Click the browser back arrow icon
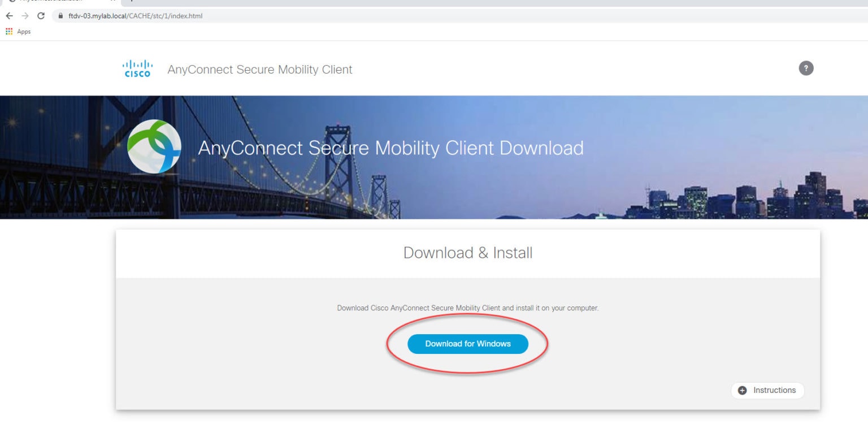This screenshot has height=424, width=868. tap(9, 16)
